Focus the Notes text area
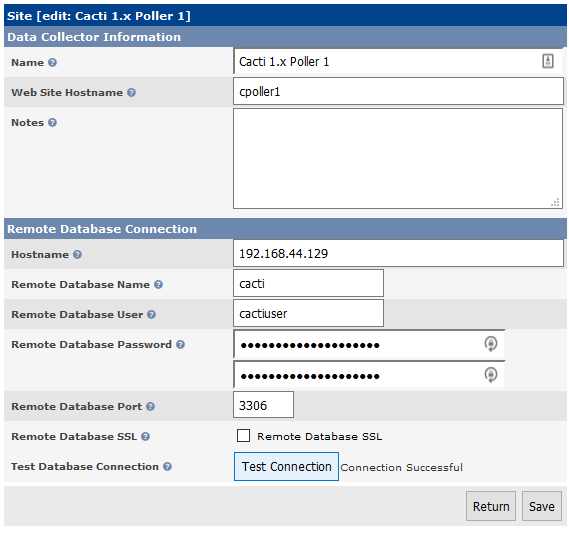569x534 pixels. coord(398,159)
